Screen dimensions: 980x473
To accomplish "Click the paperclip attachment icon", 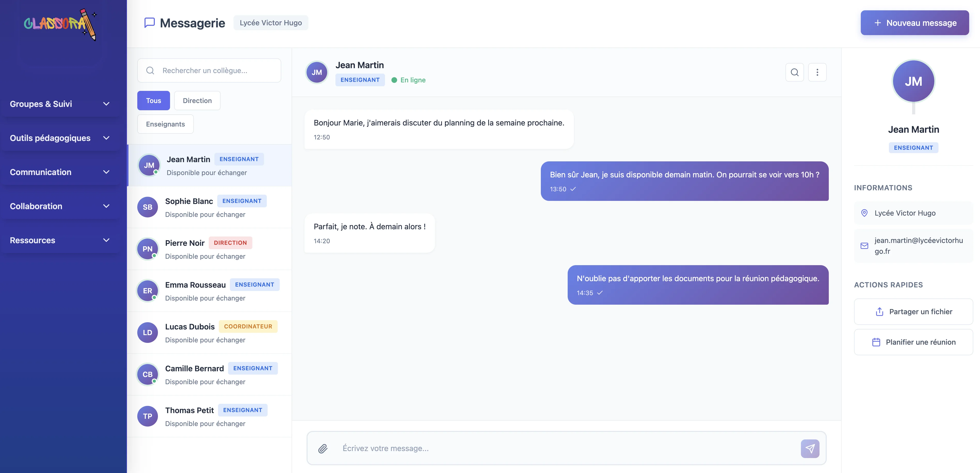I will pos(323,449).
